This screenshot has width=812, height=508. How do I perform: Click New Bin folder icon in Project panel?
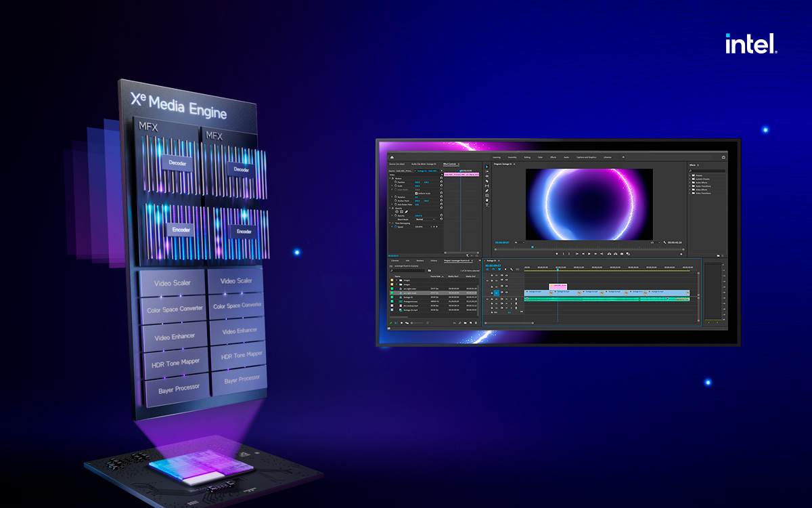click(465, 323)
